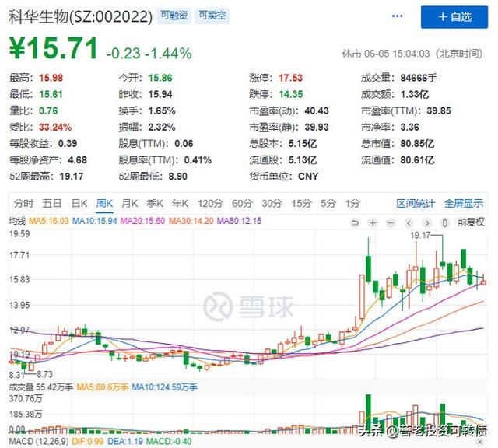
Task: Select the 60分 chart period
Action: pyautogui.click(x=242, y=203)
